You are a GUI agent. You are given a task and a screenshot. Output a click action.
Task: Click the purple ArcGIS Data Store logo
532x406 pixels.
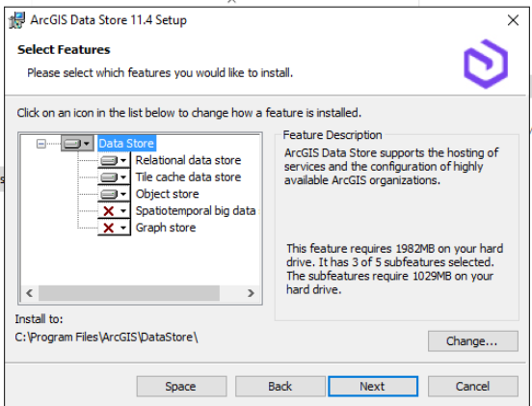pos(486,64)
